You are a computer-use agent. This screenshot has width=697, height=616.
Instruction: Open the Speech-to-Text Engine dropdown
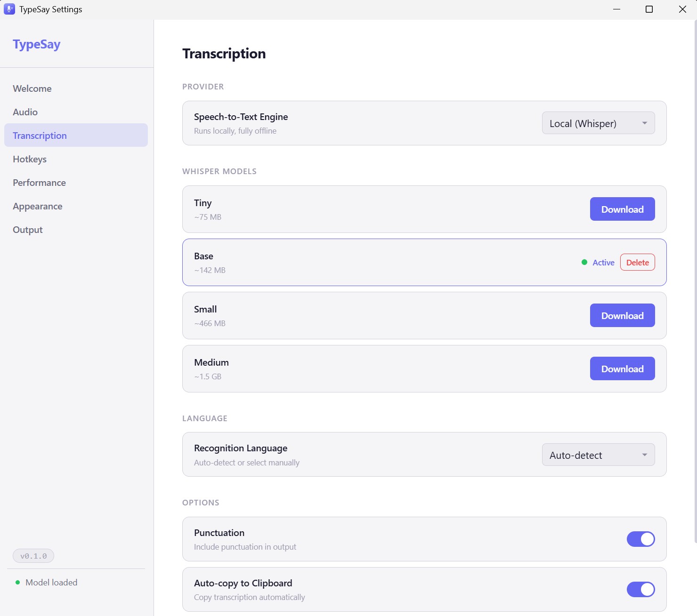coord(598,123)
